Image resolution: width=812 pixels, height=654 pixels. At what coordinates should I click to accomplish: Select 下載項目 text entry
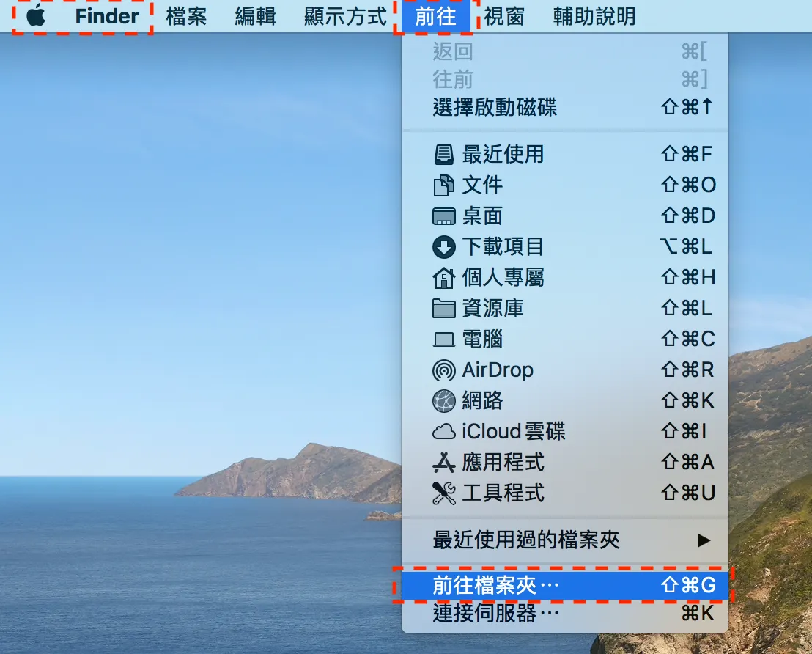pos(503,246)
